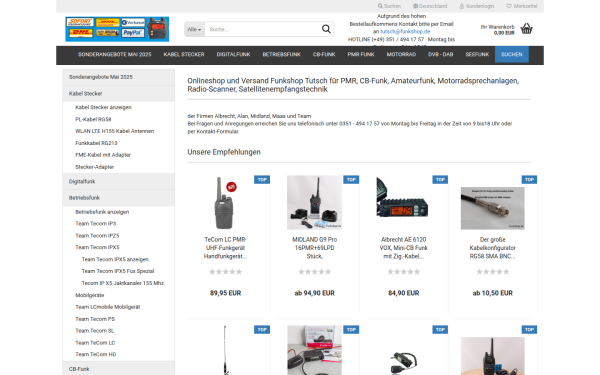Click TOP badge on Albrecht AE 6120 product

[440, 179]
